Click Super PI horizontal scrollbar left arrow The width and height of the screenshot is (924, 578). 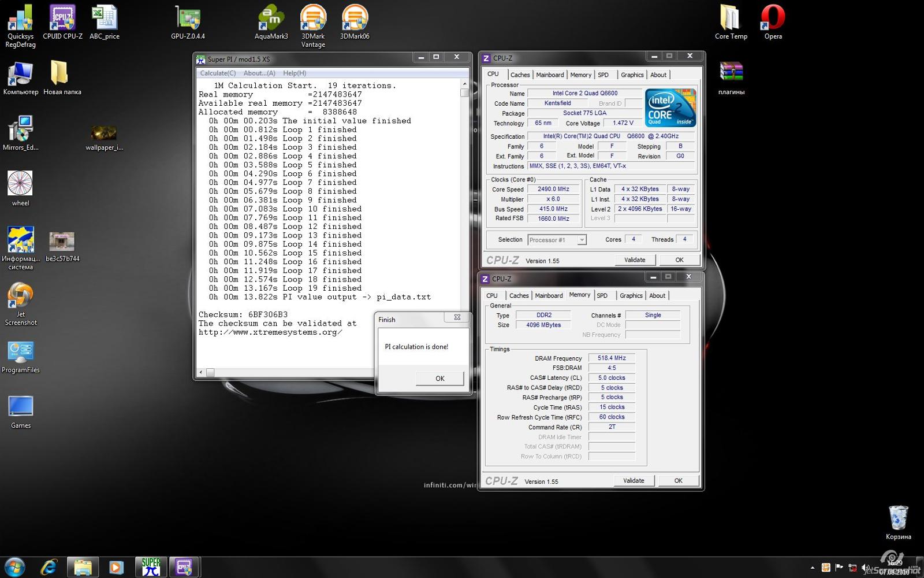click(201, 373)
